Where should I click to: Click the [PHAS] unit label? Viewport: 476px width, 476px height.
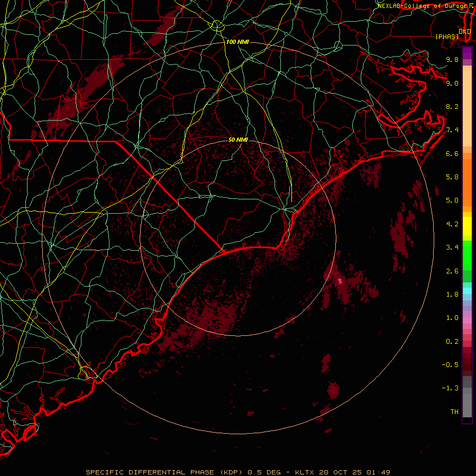(447, 37)
